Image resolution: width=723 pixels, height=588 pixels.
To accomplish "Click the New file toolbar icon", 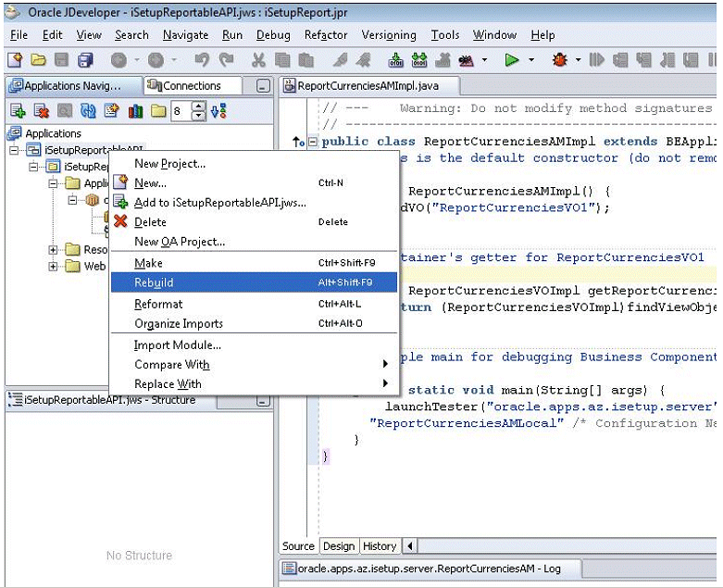I will pos(15,60).
